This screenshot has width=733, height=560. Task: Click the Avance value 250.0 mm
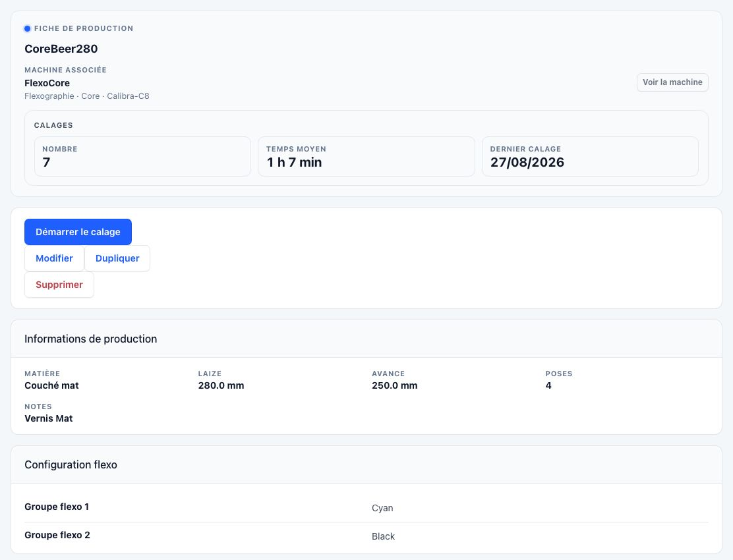click(395, 385)
